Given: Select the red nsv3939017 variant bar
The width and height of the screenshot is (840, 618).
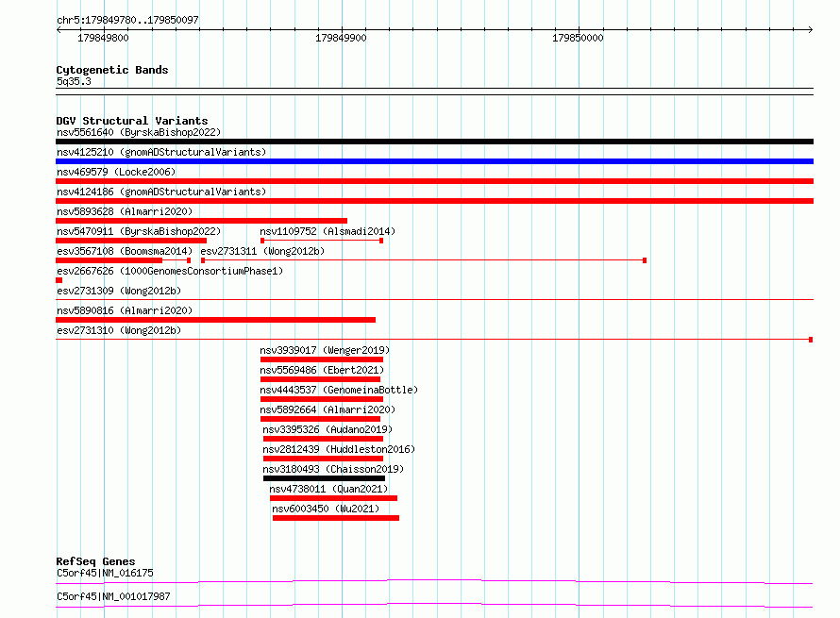Looking at the screenshot, I should pos(322,359).
